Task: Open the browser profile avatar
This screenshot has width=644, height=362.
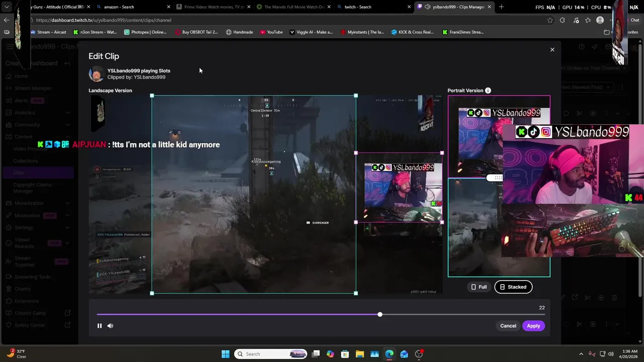Action: coord(600,20)
